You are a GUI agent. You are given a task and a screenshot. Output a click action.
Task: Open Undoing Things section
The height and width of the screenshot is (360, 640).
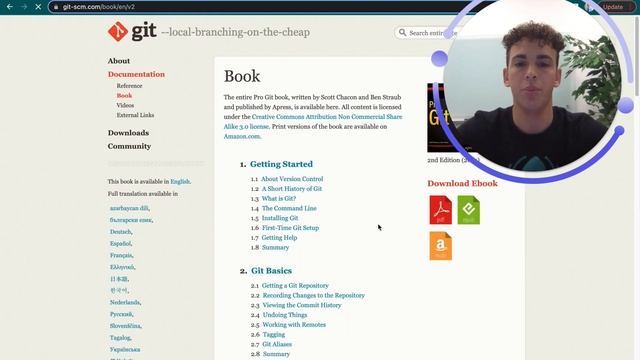pos(285,315)
